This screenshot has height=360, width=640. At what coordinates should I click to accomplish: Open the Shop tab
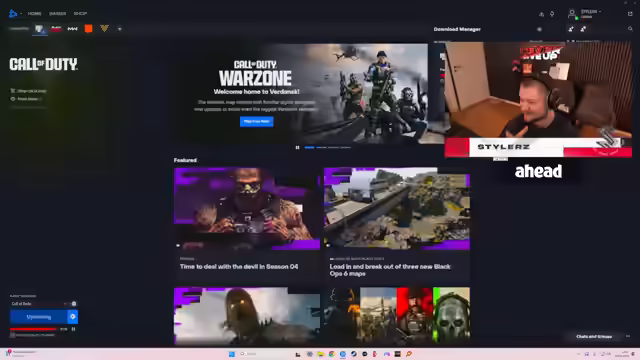80,13
